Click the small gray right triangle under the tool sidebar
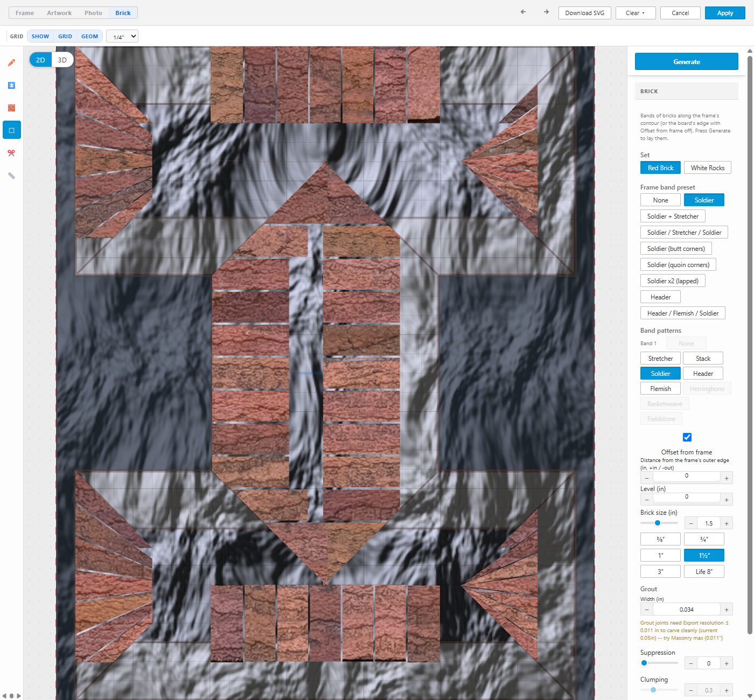This screenshot has height=700, width=754. (x=19, y=696)
